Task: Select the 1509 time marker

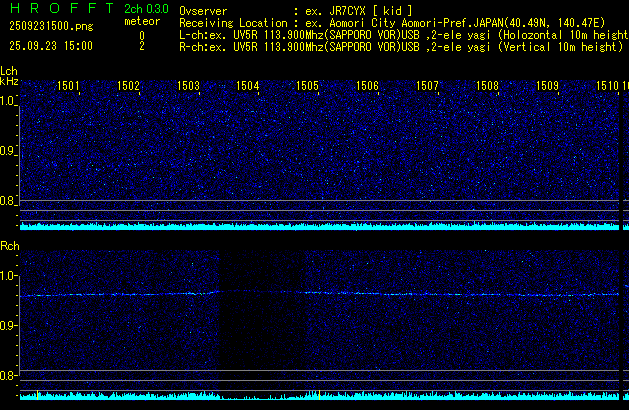Action: (x=547, y=87)
